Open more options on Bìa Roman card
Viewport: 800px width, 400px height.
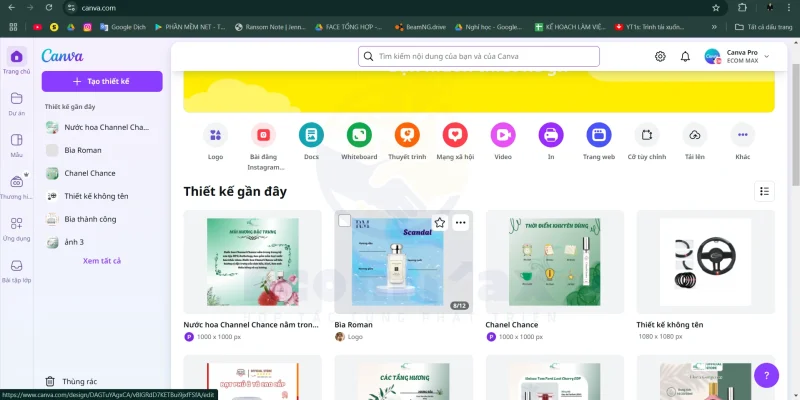(x=461, y=222)
